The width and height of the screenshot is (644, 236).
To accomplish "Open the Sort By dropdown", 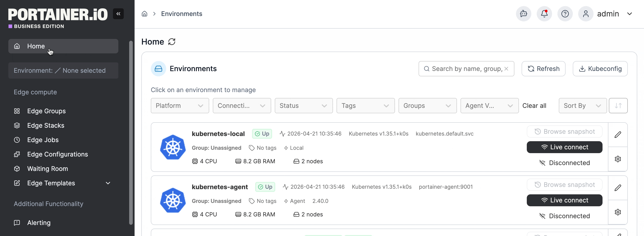I will click(582, 106).
